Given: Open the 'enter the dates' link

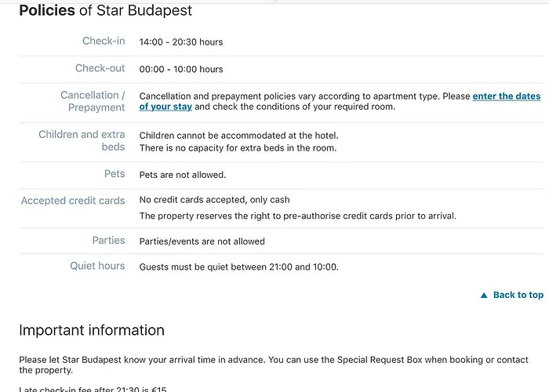Looking at the screenshot, I should pyautogui.click(x=507, y=96).
